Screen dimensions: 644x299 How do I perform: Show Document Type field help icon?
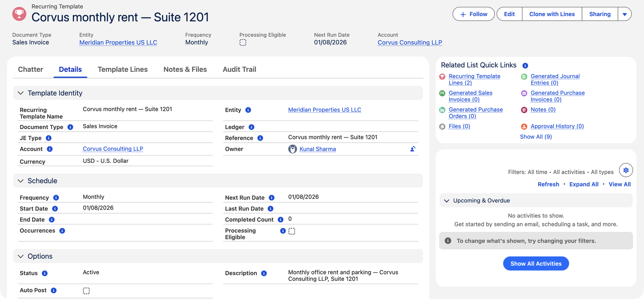click(70, 127)
